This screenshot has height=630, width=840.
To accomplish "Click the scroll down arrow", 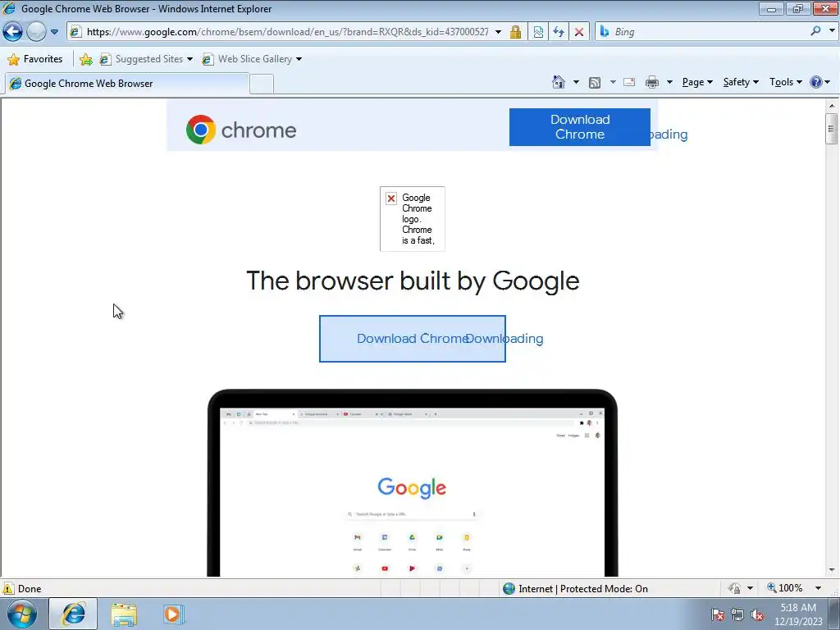I will click(x=832, y=570).
